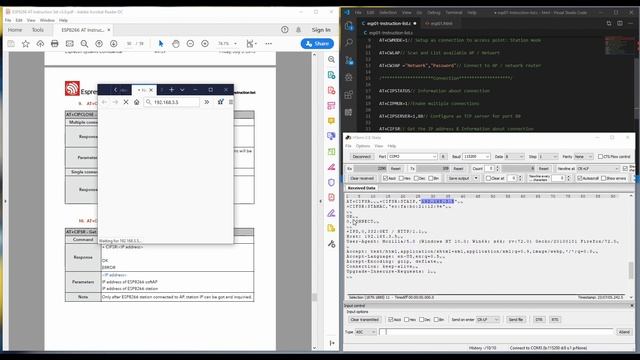Open the Data bits dropdown
Image resolution: width=640 pixels, height=360 pixels.
coord(514,157)
